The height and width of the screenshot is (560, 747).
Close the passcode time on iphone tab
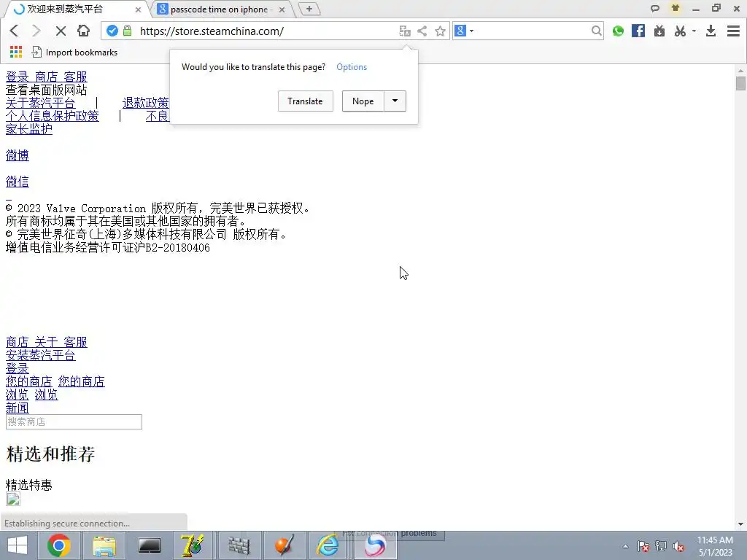tap(282, 9)
